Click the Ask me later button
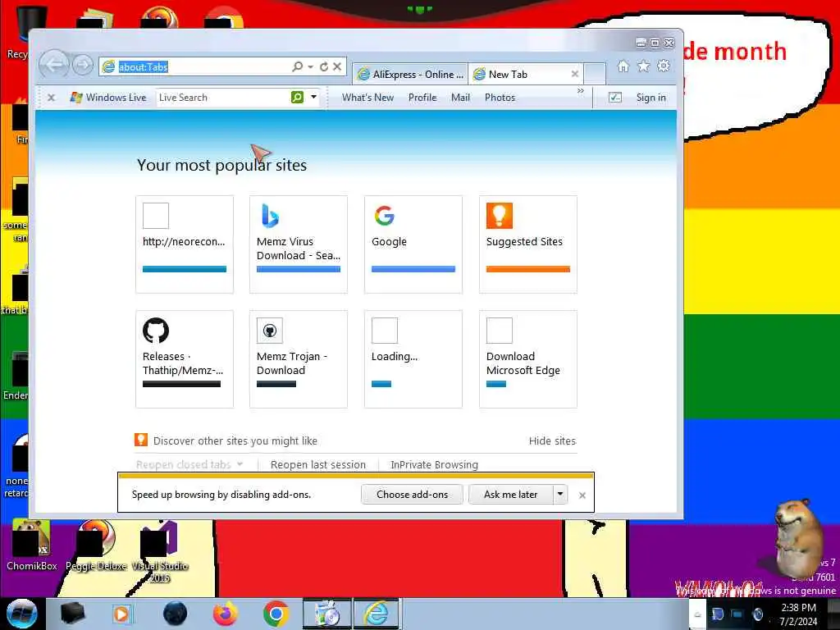The image size is (840, 630). pos(510,495)
